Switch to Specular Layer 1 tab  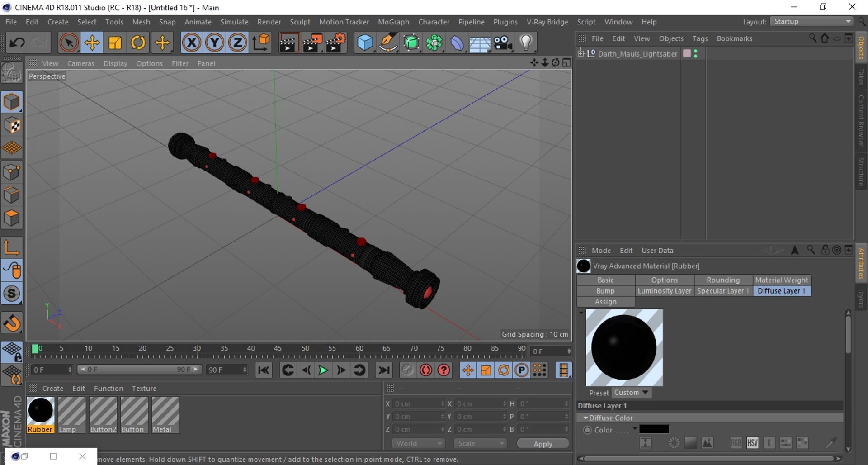point(723,291)
